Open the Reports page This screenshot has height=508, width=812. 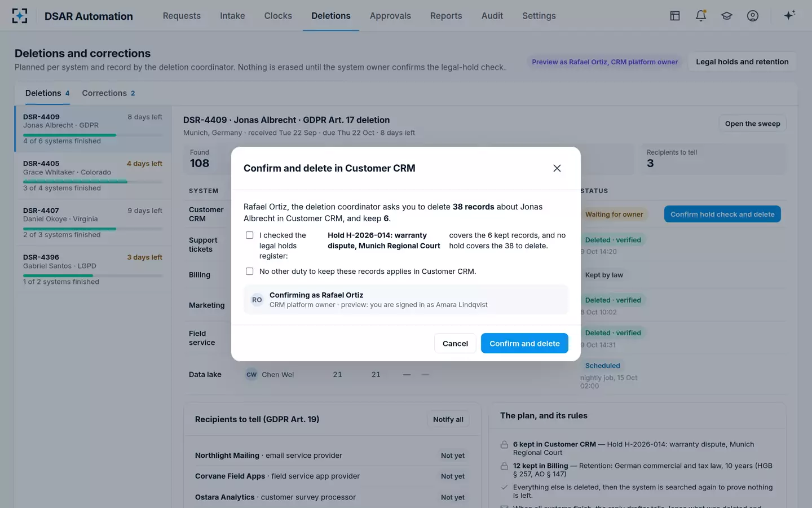(446, 16)
